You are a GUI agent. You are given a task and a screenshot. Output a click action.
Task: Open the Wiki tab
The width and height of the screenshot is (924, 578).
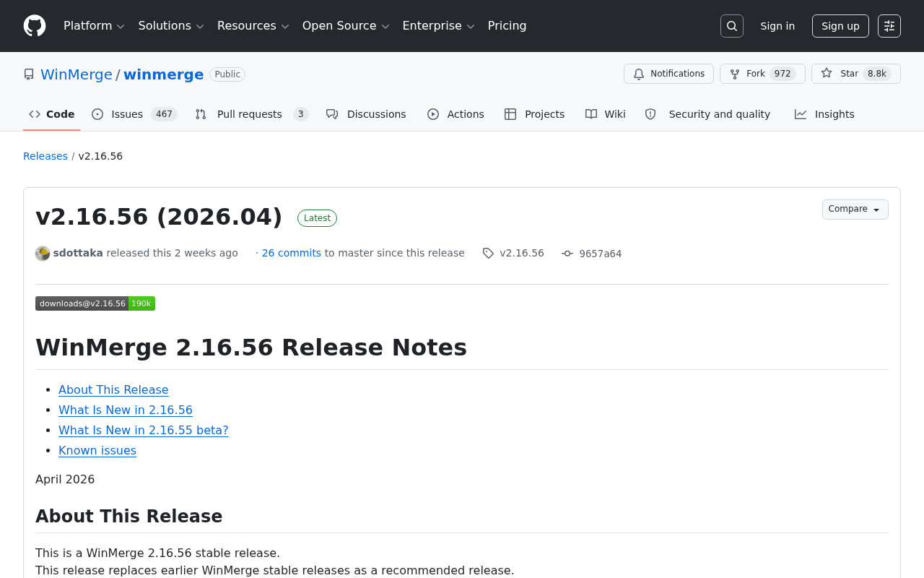tap(606, 114)
